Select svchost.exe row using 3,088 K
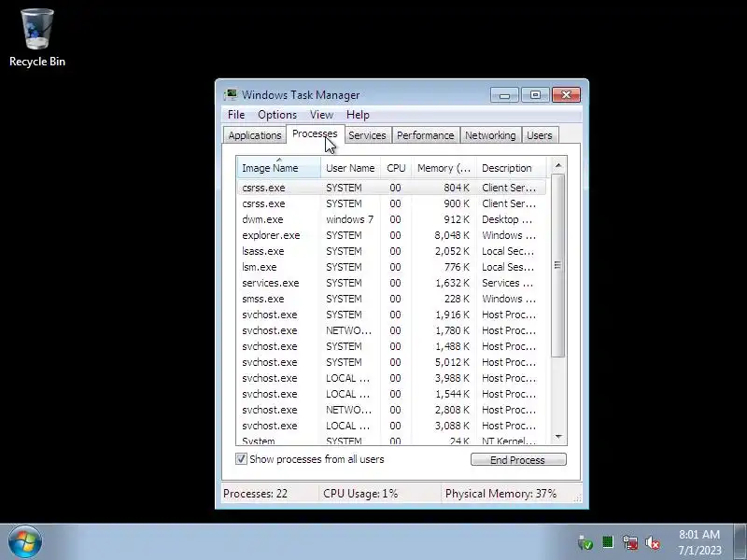The image size is (747, 560). click(x=391, y=426)
